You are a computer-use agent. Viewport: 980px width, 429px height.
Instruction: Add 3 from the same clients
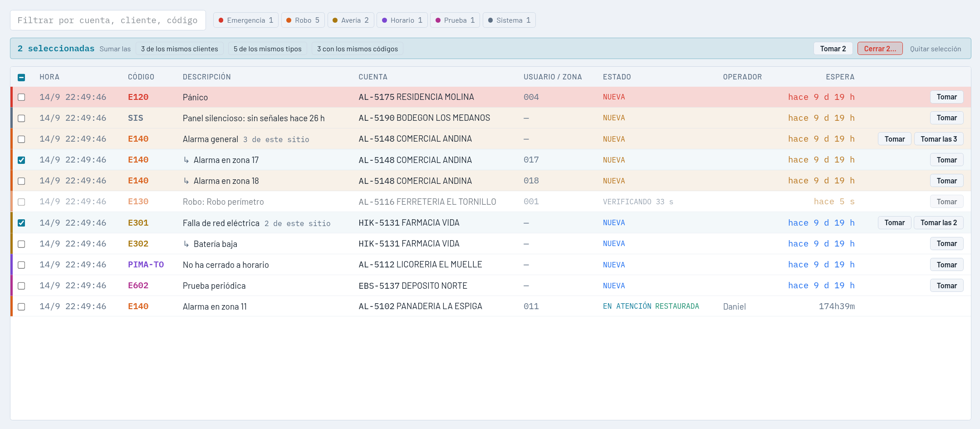point(179,49)
